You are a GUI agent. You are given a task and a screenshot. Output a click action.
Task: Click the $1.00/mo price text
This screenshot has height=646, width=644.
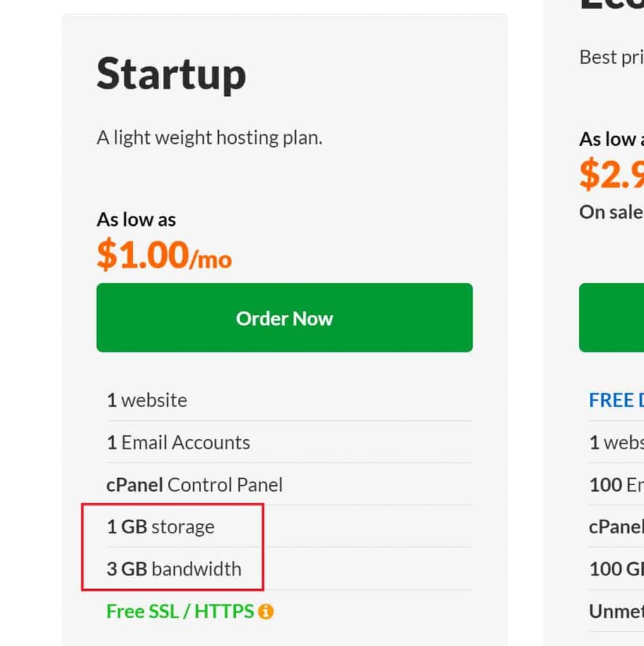click(x=164, y=255)
